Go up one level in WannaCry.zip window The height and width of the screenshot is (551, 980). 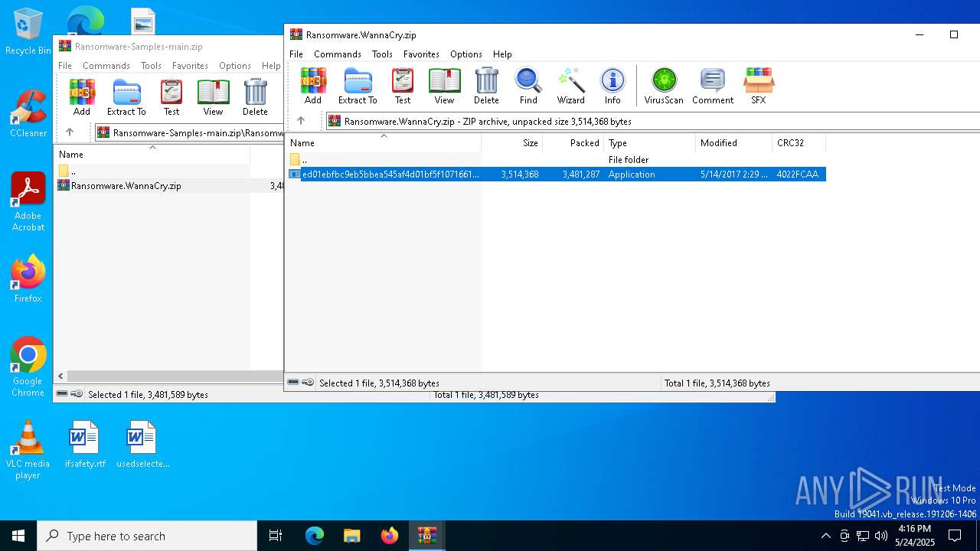pos(301,121)
